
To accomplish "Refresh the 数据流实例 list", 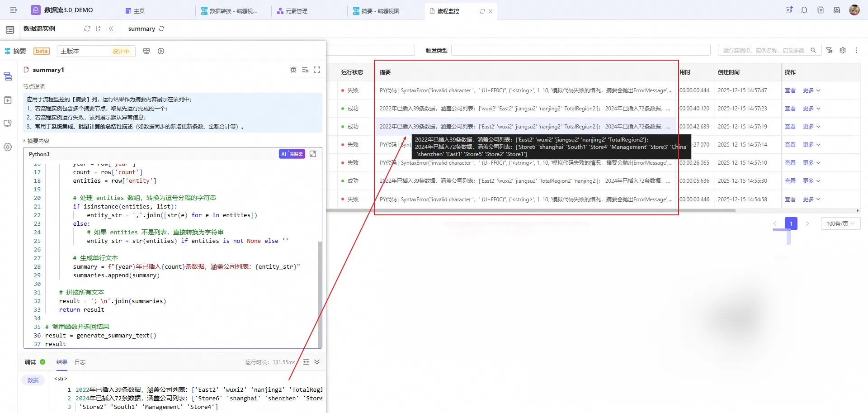I will [87, 28].
